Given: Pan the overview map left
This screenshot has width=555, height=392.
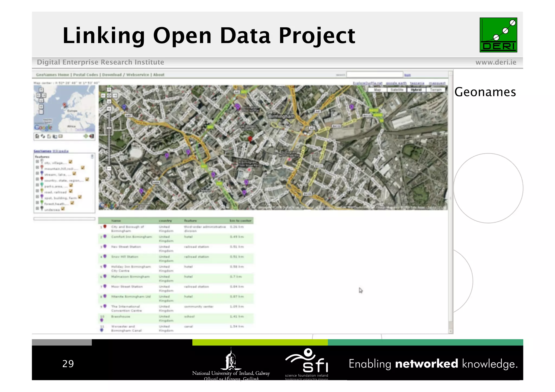Looking at the screenshot, I should coord(38,95).
